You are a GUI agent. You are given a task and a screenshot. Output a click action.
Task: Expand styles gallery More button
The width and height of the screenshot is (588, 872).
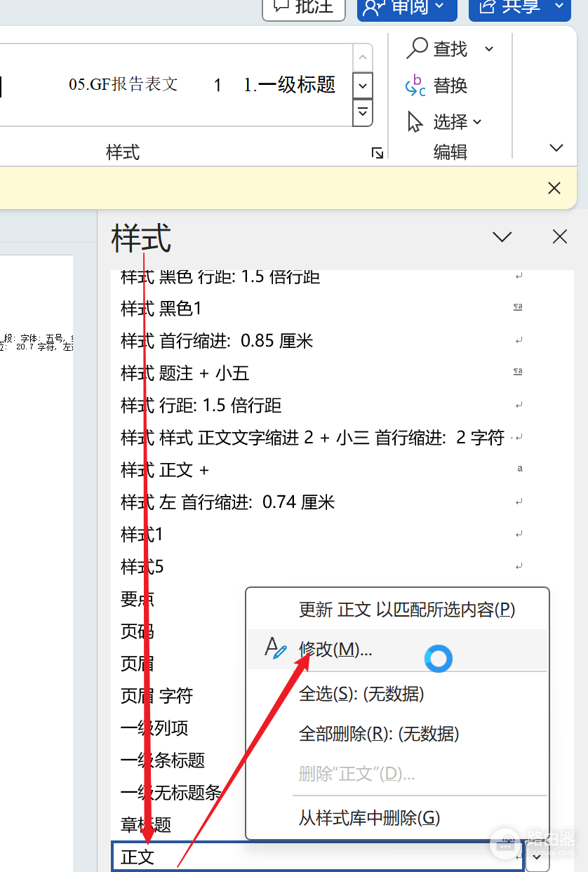pos(363,112)
